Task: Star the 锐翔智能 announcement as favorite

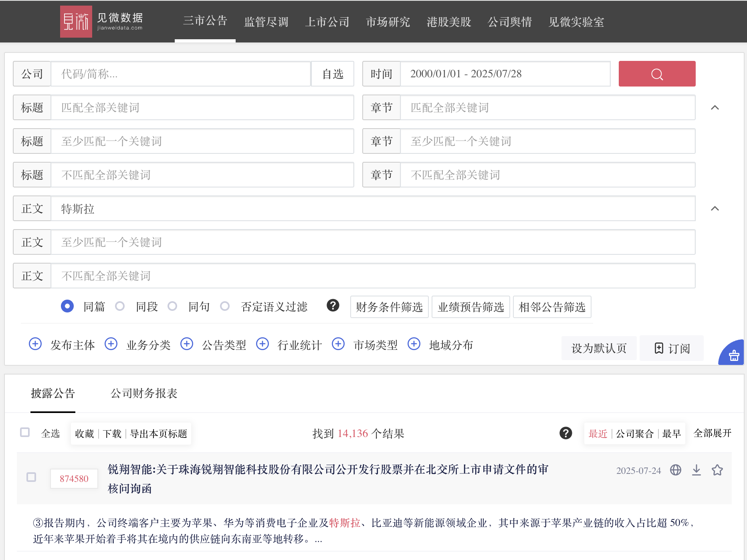Action: point(717,470)
